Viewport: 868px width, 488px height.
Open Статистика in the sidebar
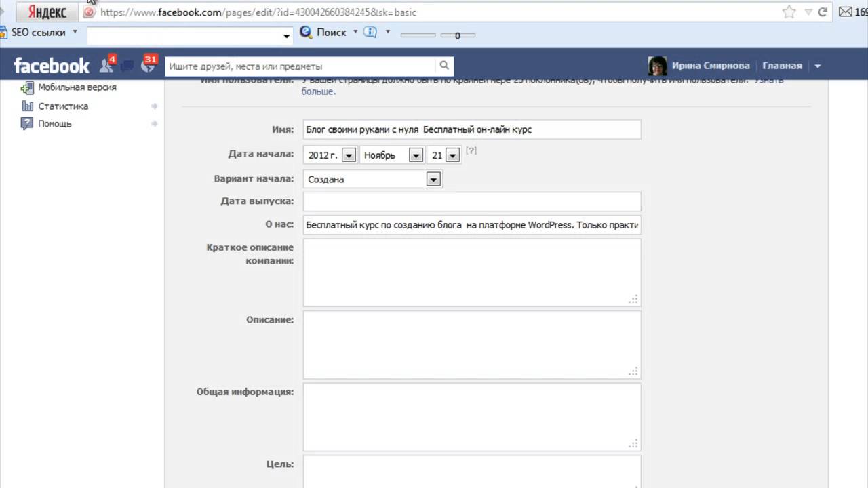[63, 106]
